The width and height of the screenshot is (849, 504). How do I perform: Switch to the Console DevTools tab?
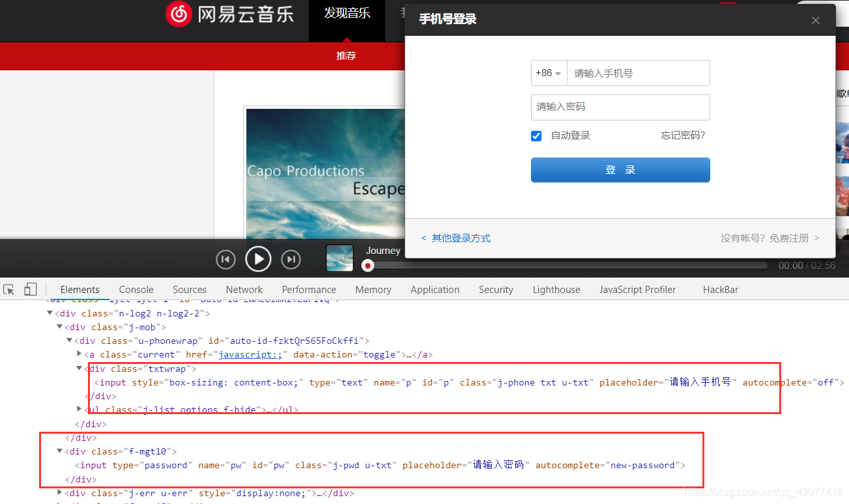coord(136,290)
